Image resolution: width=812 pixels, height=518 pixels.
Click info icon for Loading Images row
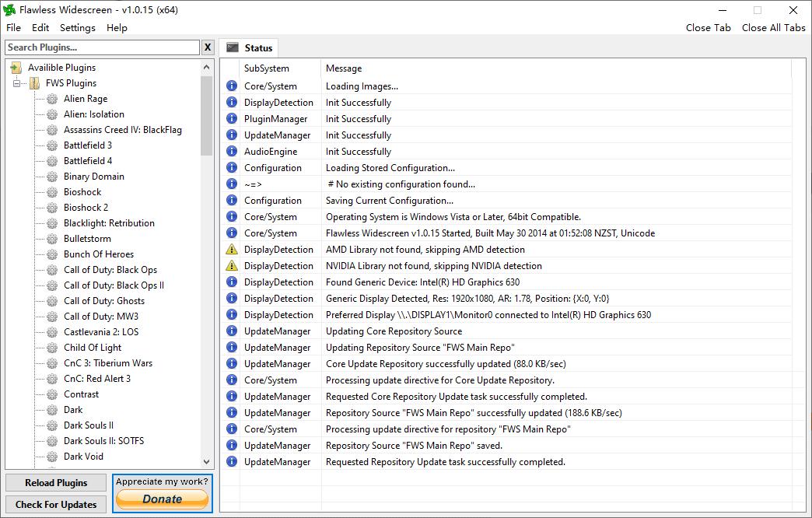click(232, 86)
